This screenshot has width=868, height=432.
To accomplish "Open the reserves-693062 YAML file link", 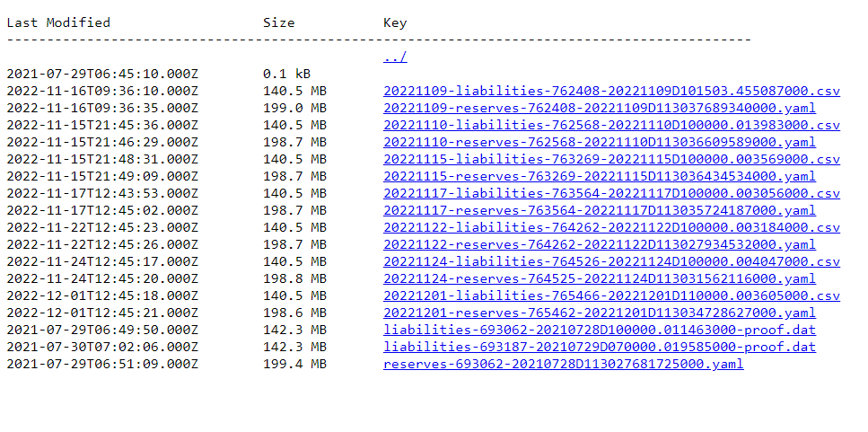I will (x=563, y=364).
